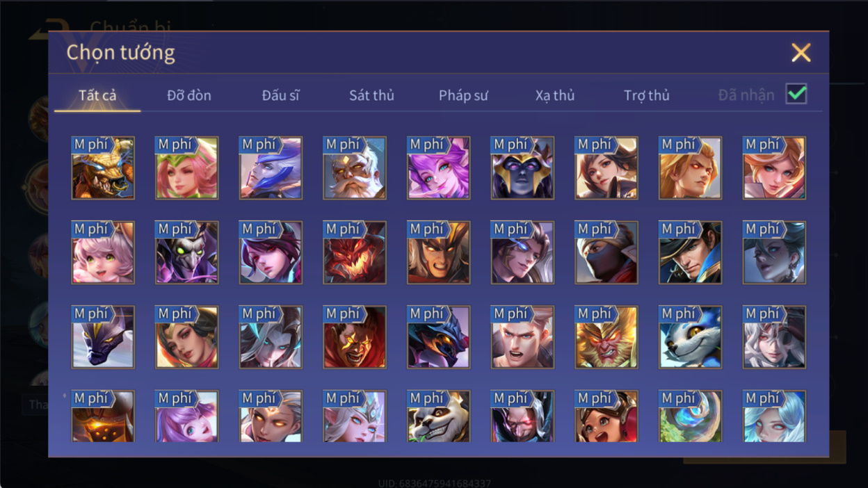The image size is (868, 488).
Task: Toggle the Đã nhận checkbox
Action: click(x=796, y=94)
